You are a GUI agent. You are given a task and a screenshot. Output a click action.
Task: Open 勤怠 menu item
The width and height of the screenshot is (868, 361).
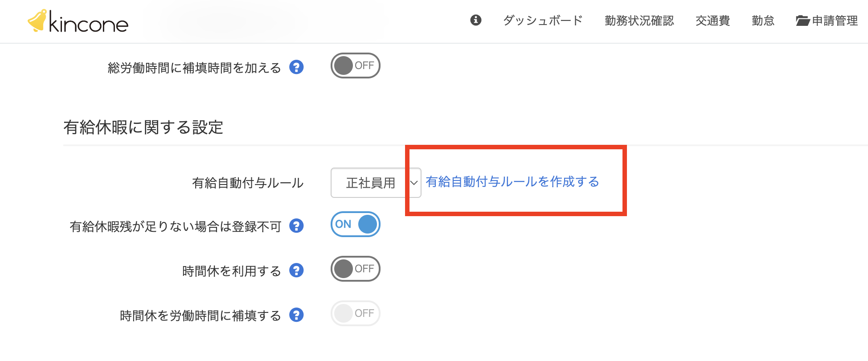[763, 21]
